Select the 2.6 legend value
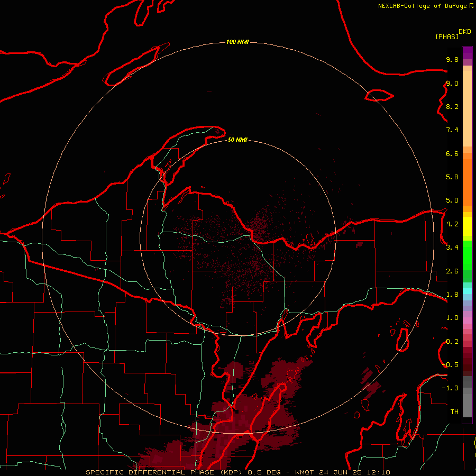The width and height of the screenshot is (476, 476). point(452,271)
